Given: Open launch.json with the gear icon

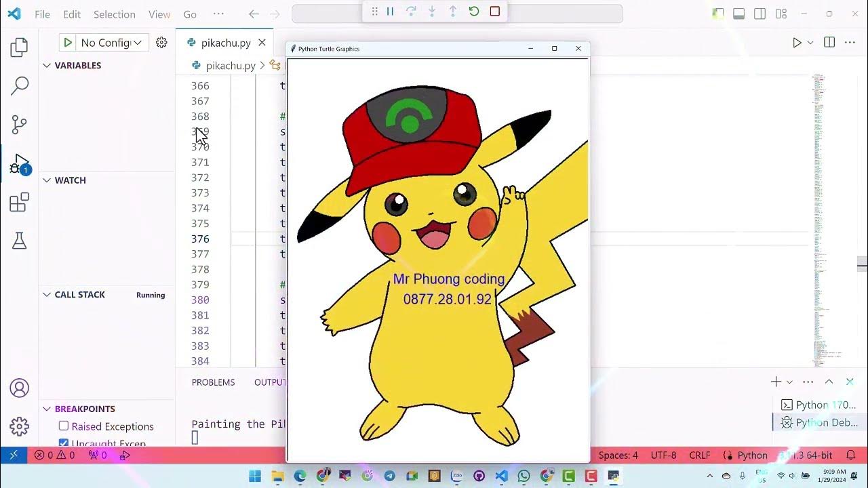Looking at the screenshot, I should coord(161,43).
